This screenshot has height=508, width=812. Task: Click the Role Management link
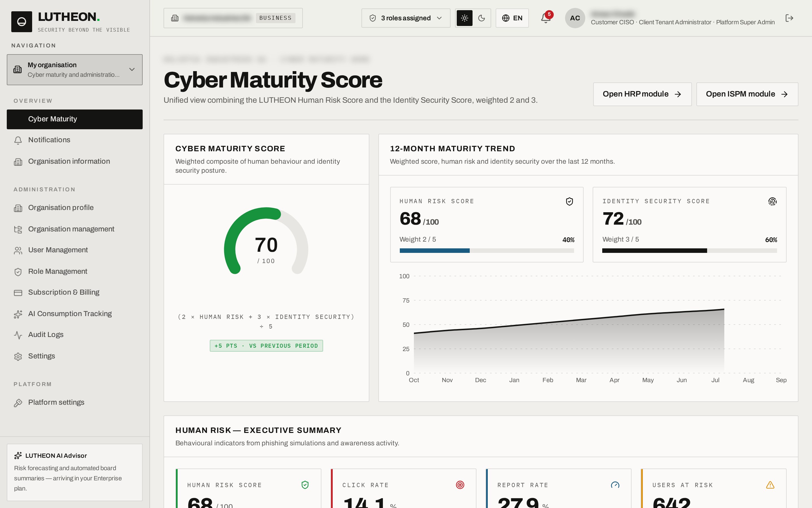(x=74, y=271)
